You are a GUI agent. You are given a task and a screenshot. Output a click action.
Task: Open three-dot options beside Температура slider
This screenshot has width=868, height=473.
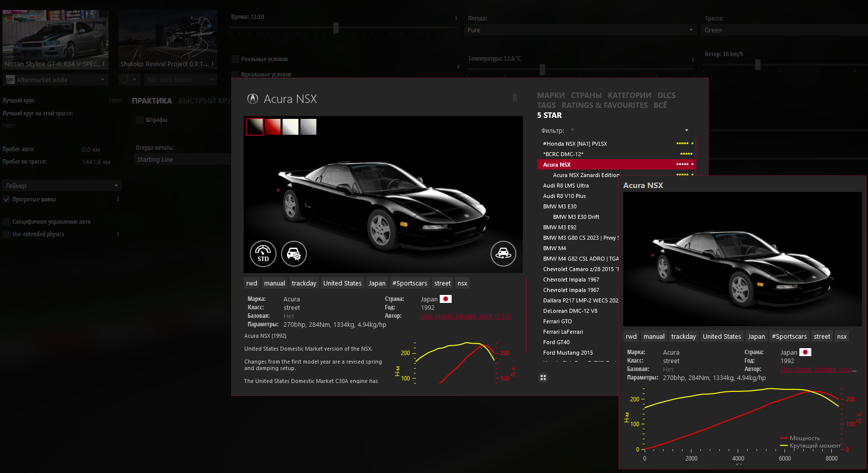693,59
